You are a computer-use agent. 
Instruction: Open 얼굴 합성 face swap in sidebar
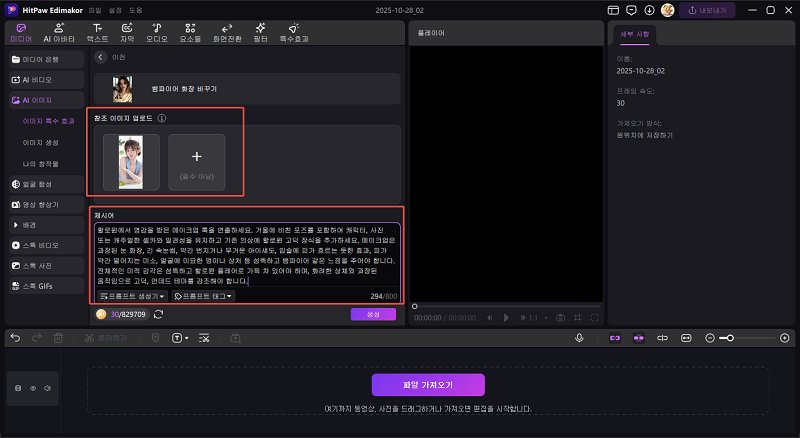tap(46, 184)
